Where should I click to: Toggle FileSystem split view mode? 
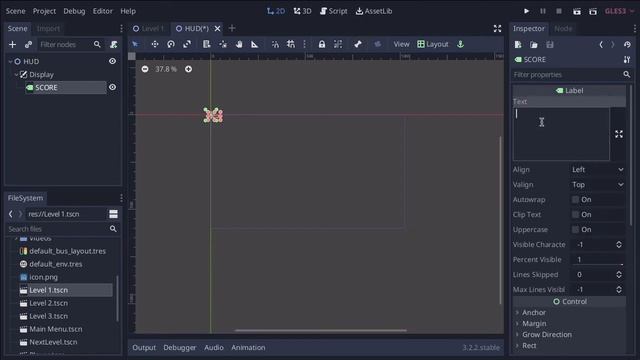coord(113,214)
